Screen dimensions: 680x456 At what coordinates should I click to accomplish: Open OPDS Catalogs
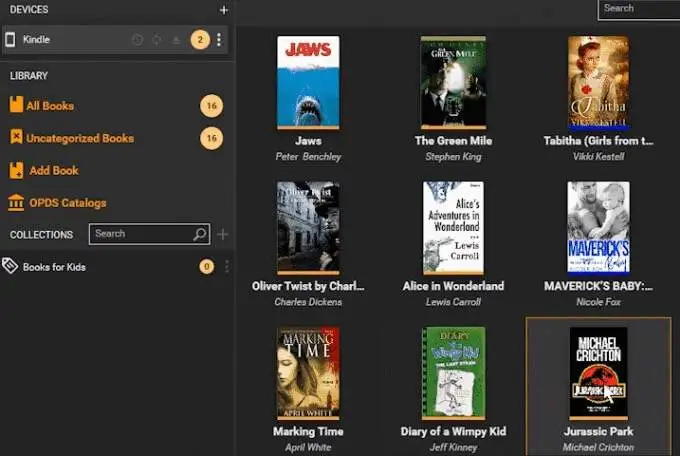point(68,203)
